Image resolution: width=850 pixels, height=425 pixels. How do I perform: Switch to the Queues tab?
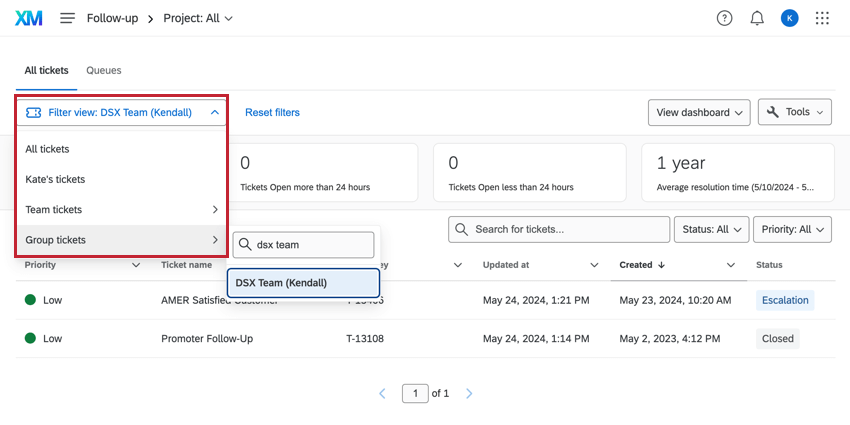tap(104, 71)
